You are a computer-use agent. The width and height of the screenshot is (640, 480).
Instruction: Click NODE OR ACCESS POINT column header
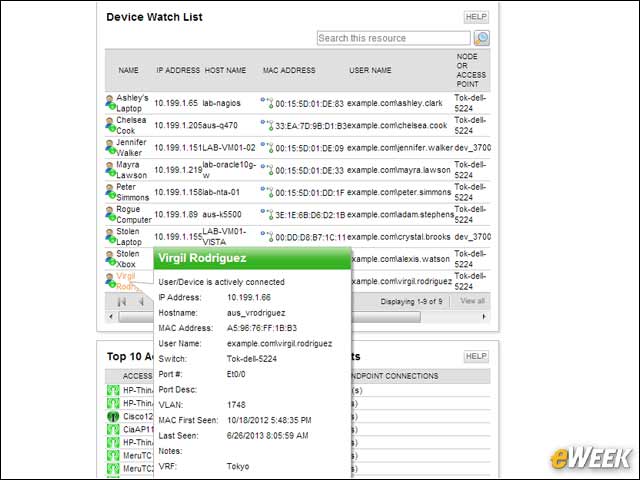pyautogui.click(x=471, y=70)
